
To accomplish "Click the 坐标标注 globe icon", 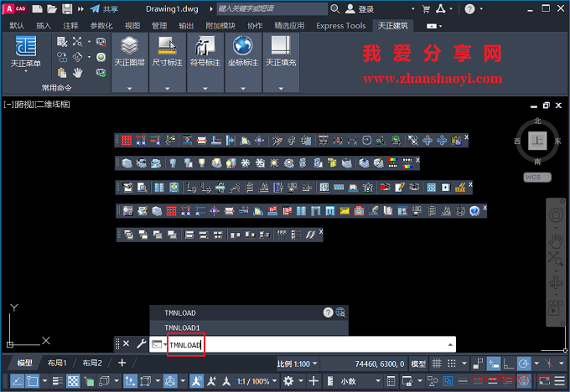I will [243, 45].
